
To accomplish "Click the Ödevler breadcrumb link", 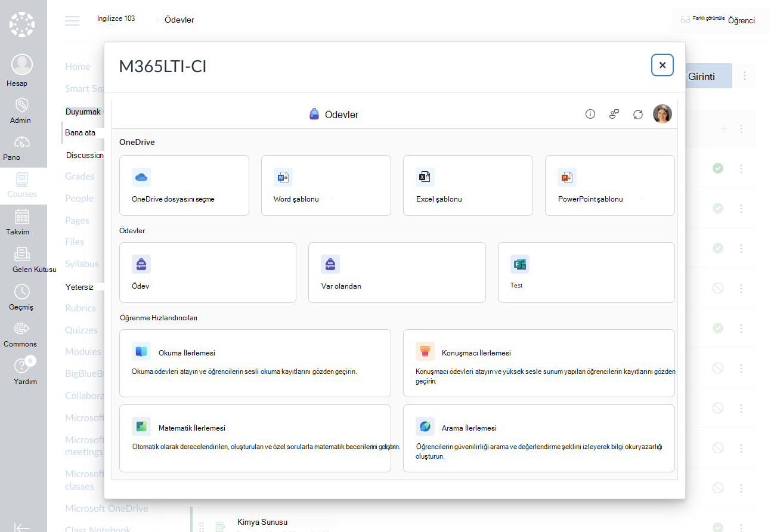I will (179, 20).
